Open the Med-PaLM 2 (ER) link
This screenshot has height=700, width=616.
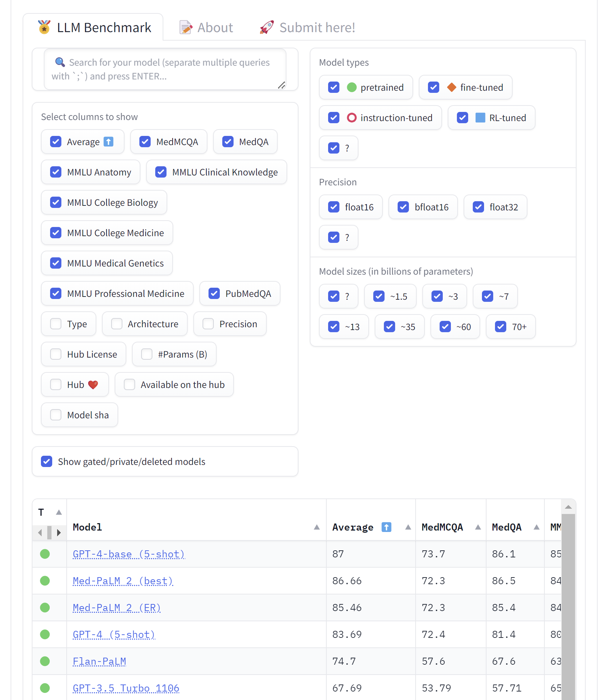117,608
